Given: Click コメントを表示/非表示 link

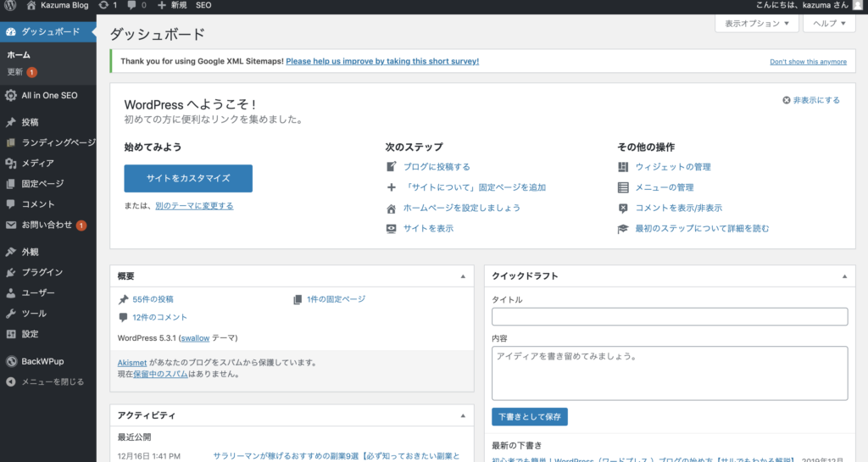Looking at the screenshot, I should click(678, 208).
